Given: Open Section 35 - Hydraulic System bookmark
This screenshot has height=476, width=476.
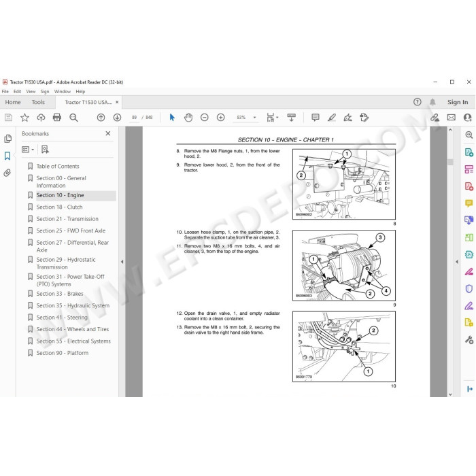Looking at the screenshot, I should click(x=73, y=306).
